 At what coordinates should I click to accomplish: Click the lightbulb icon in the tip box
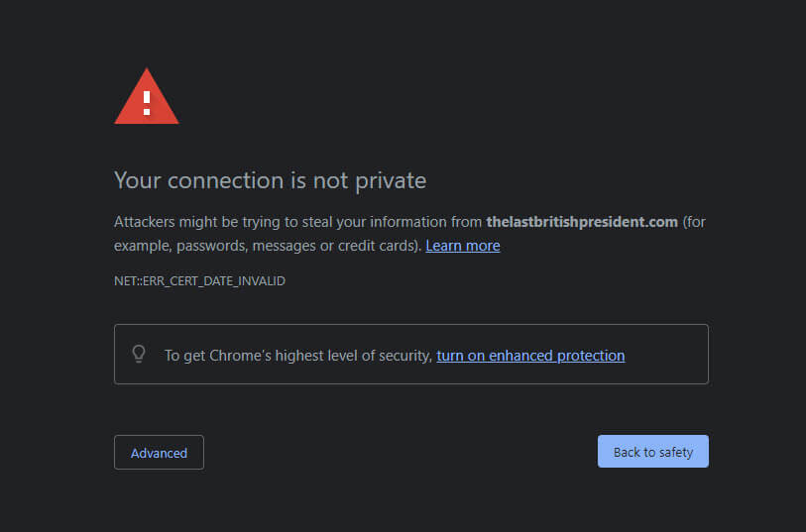click(x=139, y=354)
